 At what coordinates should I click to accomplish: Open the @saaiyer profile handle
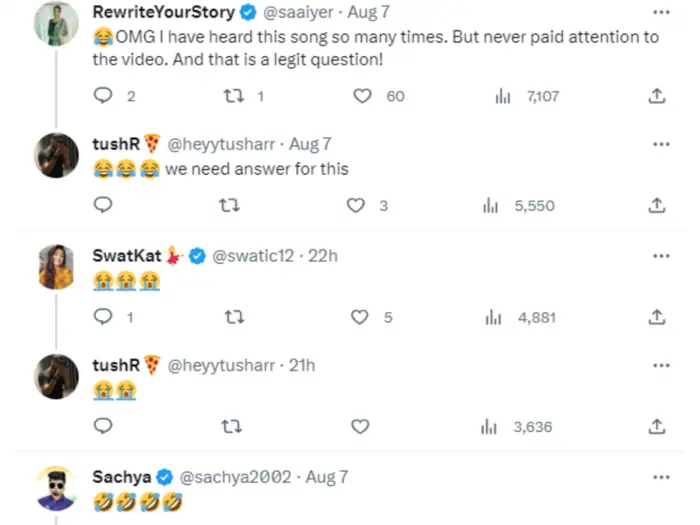[305, 12]
